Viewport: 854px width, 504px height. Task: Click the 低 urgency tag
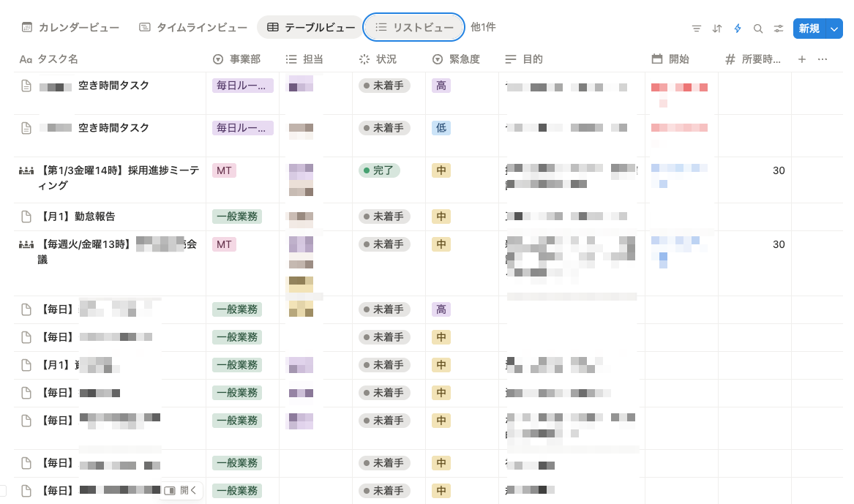click(441, 128)
